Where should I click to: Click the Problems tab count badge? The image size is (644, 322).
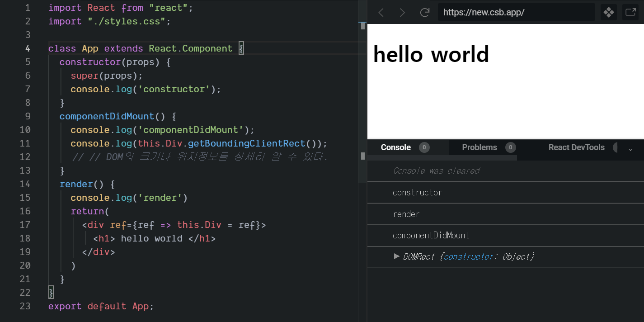pyautogui.click(x=510, y=147)
